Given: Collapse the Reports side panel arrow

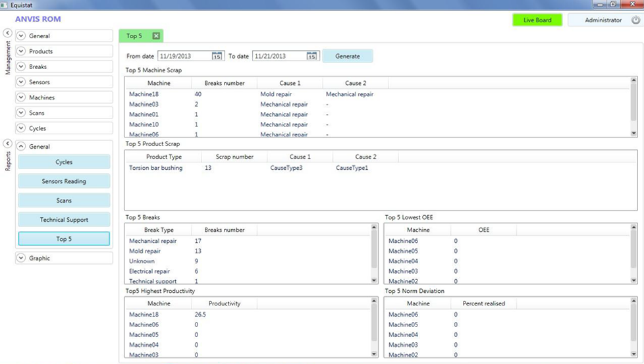Looking at the screenshot, I should (7, 143).
